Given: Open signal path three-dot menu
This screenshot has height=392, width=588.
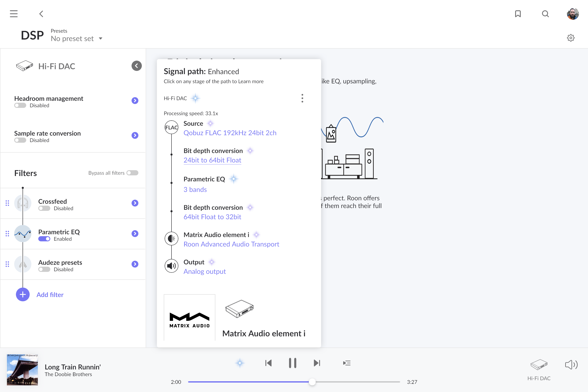Looking at the screenshot, I should click(x=302, y=98).
